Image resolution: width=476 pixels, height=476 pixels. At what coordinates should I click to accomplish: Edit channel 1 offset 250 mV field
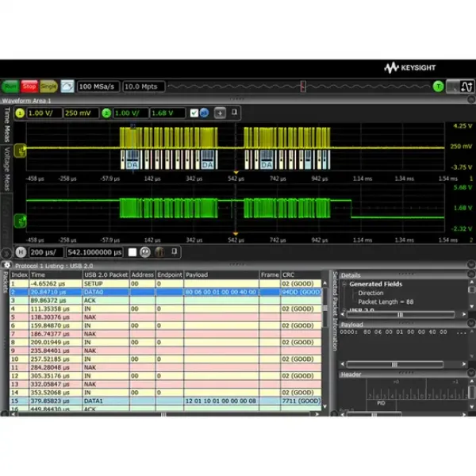81,113
